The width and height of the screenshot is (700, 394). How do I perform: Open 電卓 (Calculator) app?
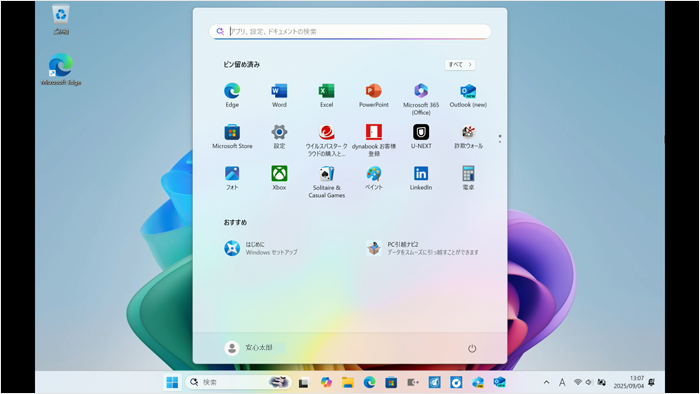[468, 178]
